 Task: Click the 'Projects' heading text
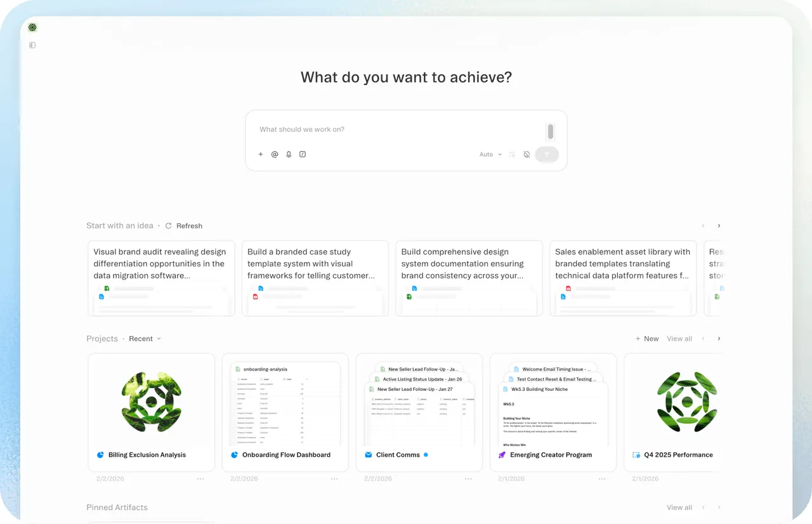tap(102, 339)
